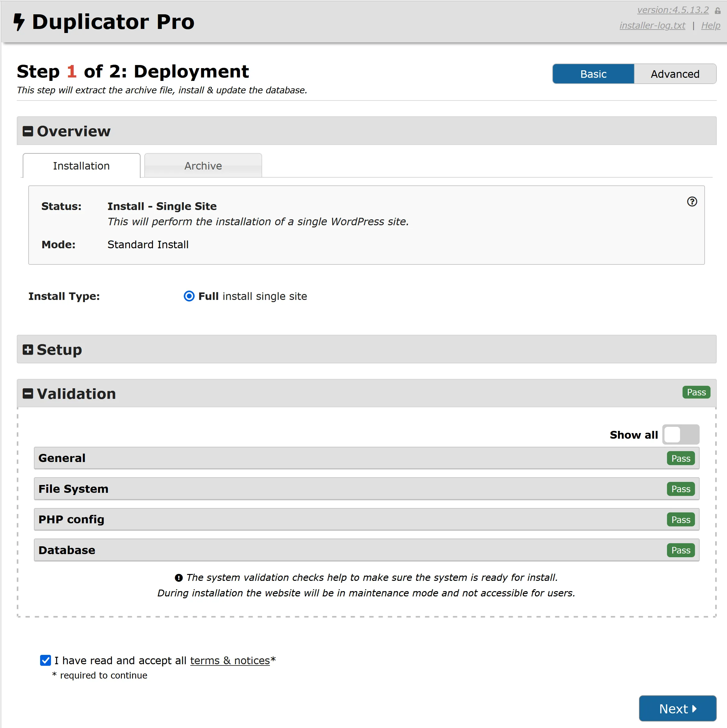727x728 pixels.
Task: Switch deployment view to Advanced mode
Action: click(675, 74)
